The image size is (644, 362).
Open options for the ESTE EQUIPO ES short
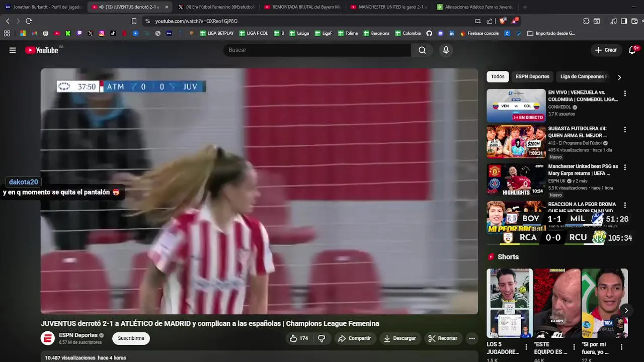(574, 347)
